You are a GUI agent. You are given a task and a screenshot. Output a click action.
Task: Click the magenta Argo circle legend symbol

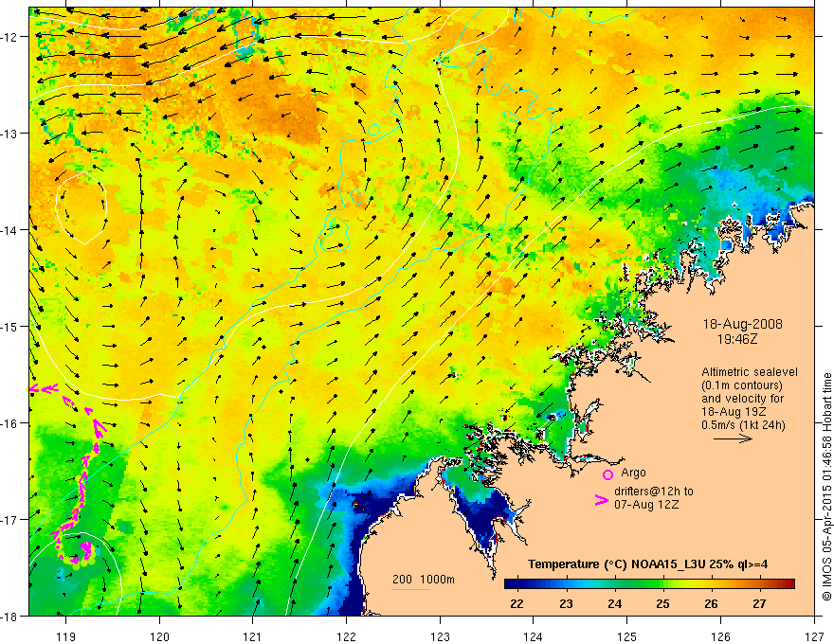pos(607,474)
